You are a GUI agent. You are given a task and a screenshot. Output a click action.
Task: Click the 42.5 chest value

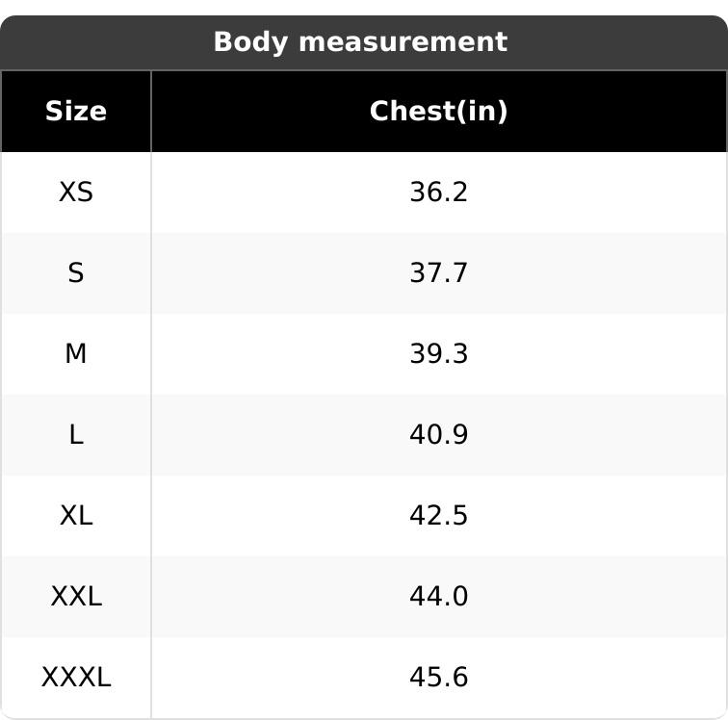click(438, 515)
